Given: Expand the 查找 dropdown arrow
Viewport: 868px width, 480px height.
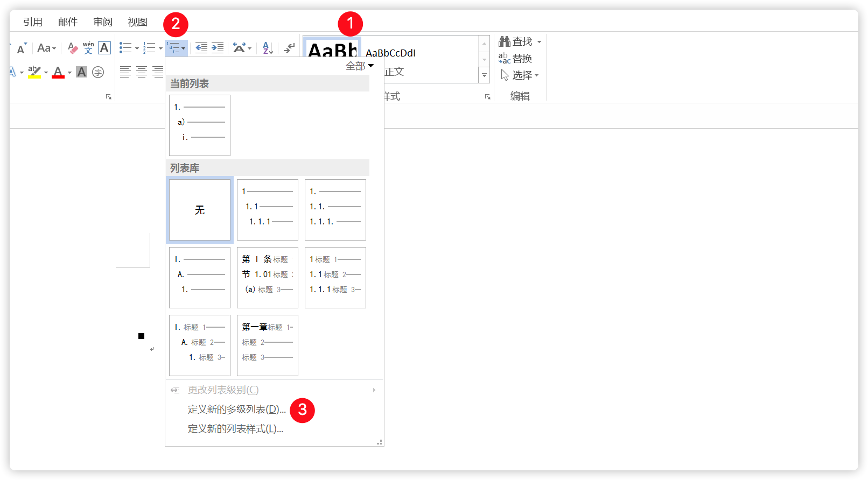Looking at the screenshot, I should [x=539, y=42].
